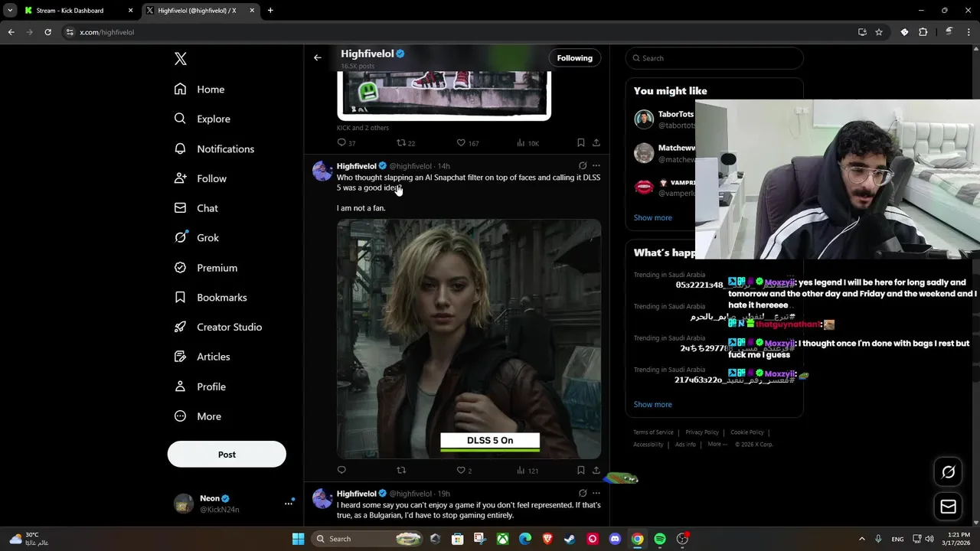
Task: Open the Windows Start menu
Action: coord(298,539)
